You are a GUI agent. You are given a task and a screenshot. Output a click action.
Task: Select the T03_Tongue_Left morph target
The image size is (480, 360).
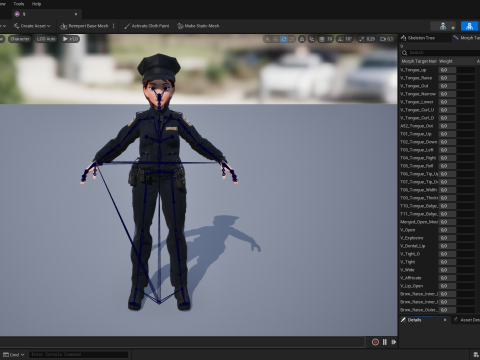click(x=417, y=150)
